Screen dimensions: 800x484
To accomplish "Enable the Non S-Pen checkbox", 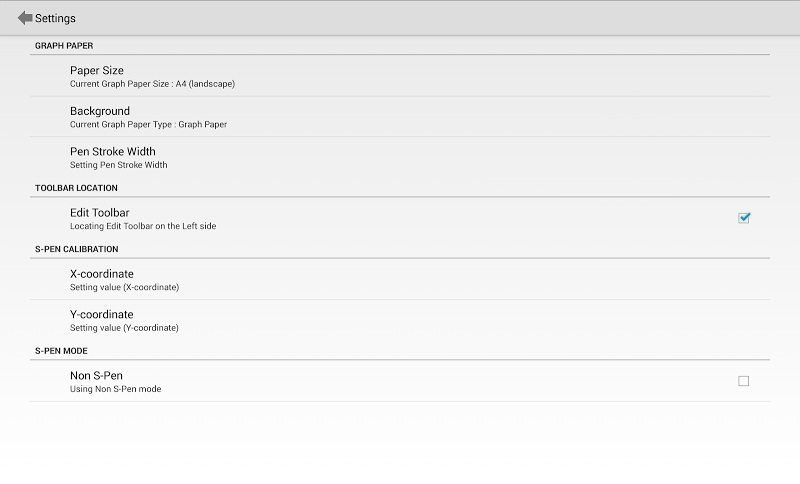I will [x=743, y=381].
